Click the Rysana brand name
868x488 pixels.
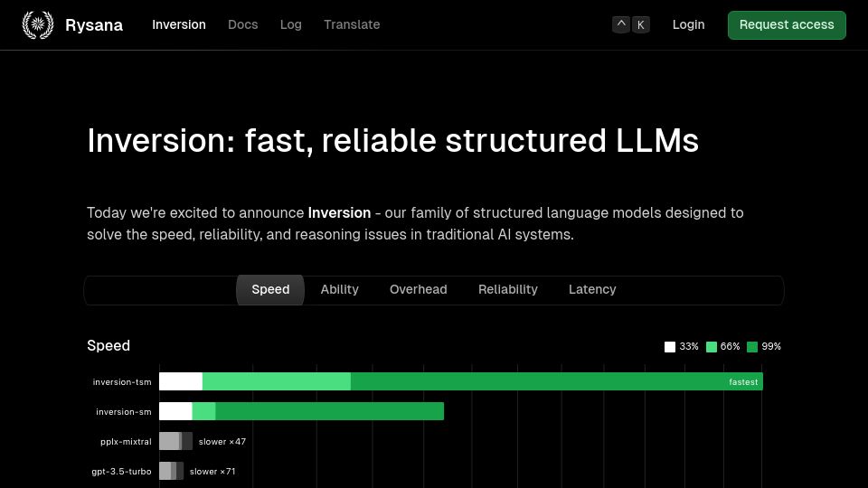(94, 25)
